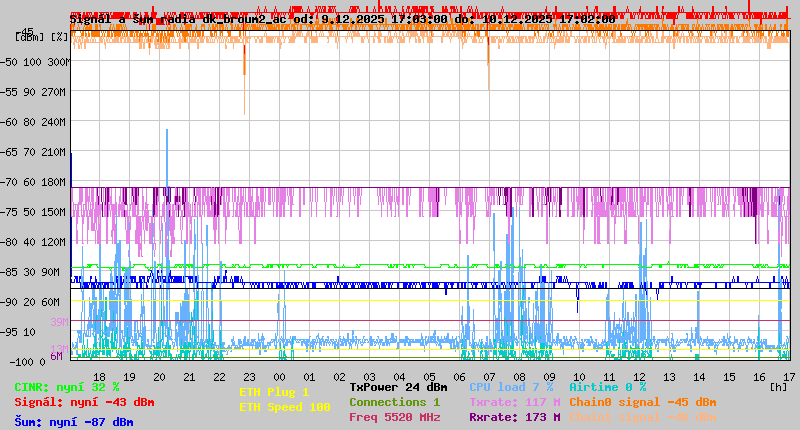Click the CINR legend label
Viewport: 800px width, 430px height.
[67, 387]
